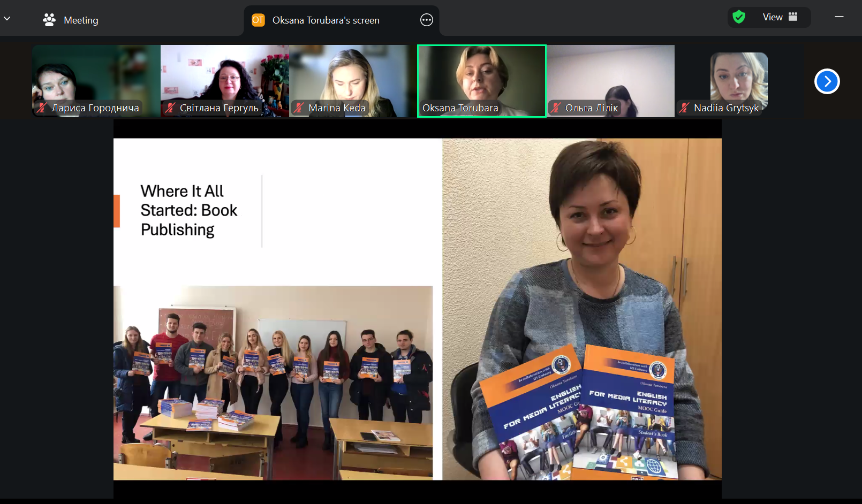This screenshot has height=504, width=862.
Task: Click muted mic icon on Ольга Лілік
Action: [556, 108]
